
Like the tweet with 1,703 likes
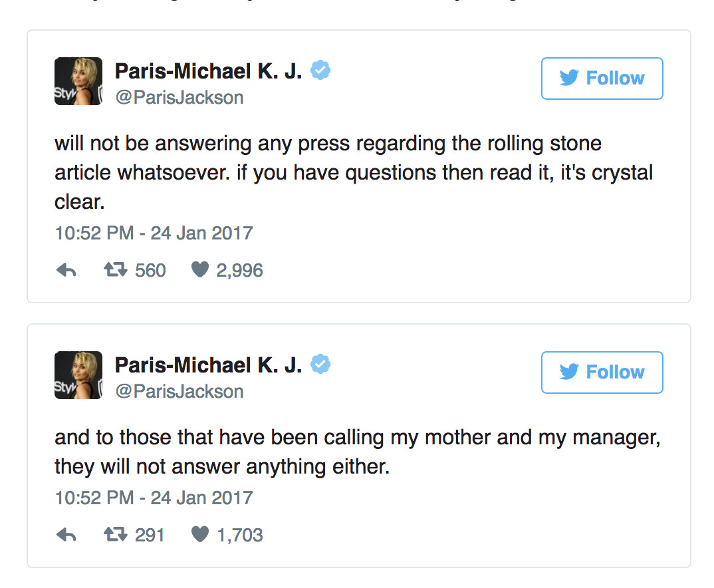pyautogui.click(x=200, y=534)
